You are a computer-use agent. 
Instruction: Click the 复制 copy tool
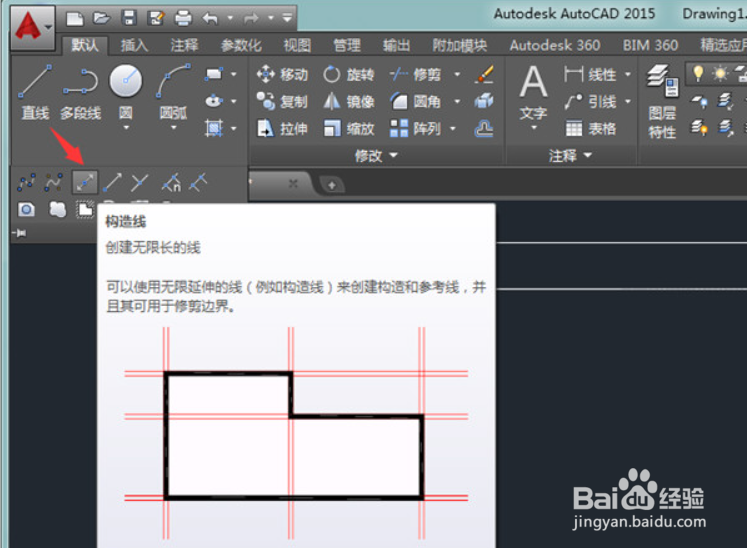click(x=282, y=101)
